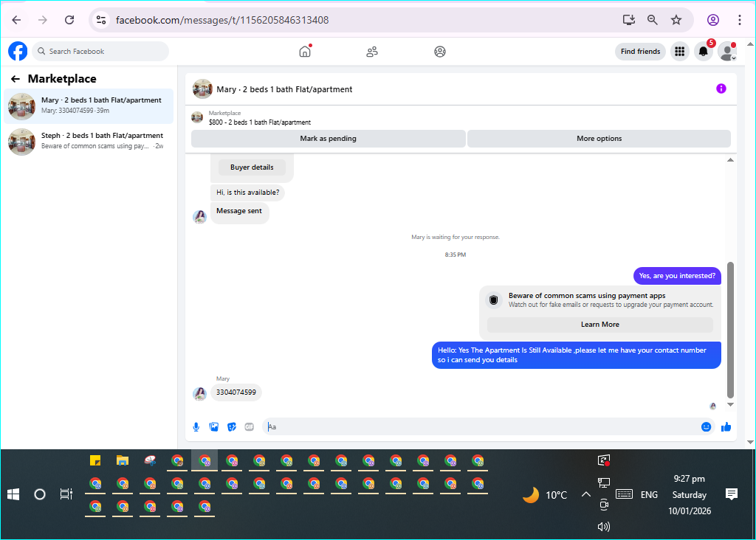The image size is (756, 540).
Task: Click the purple conversation information icon
Action: (721, 89)
